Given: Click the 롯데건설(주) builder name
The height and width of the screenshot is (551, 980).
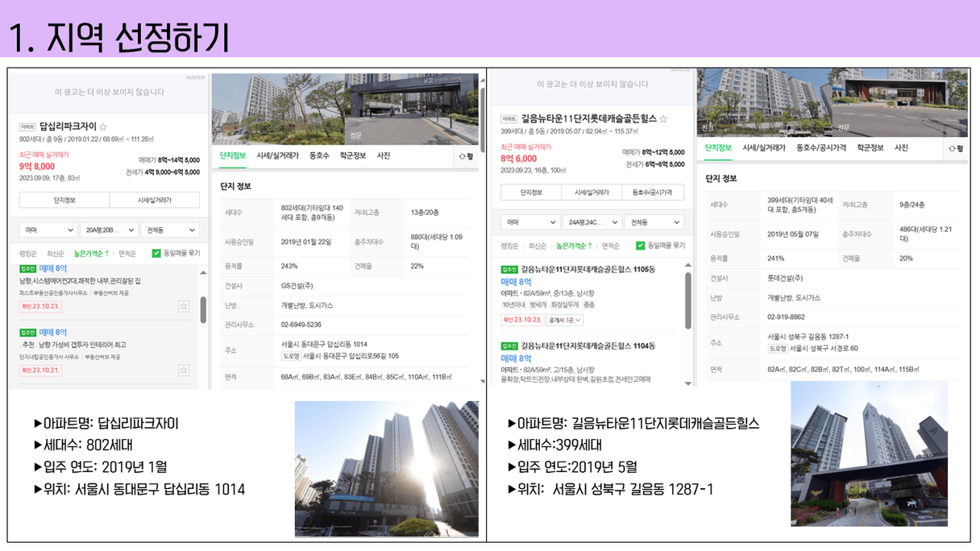Looking at the screenshot, I should (x=785, y=278).
